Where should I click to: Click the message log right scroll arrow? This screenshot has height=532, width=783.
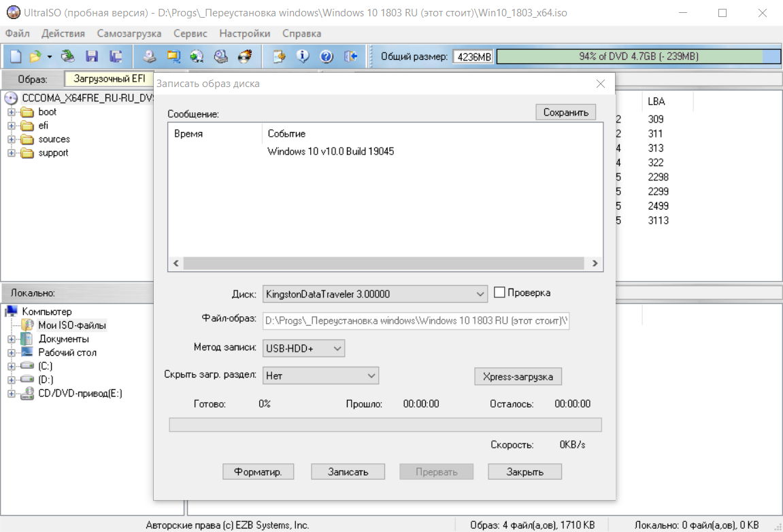click(595, 263)
